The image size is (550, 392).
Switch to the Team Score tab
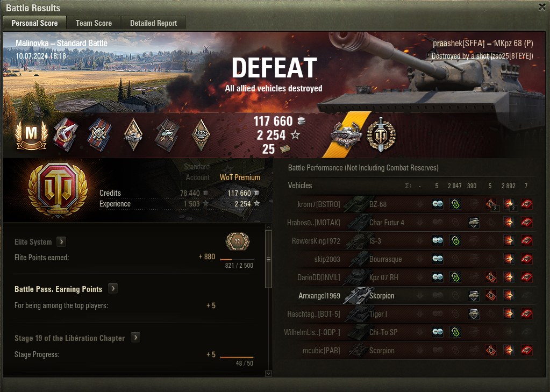pyautogui.click(x=94, y=23)
